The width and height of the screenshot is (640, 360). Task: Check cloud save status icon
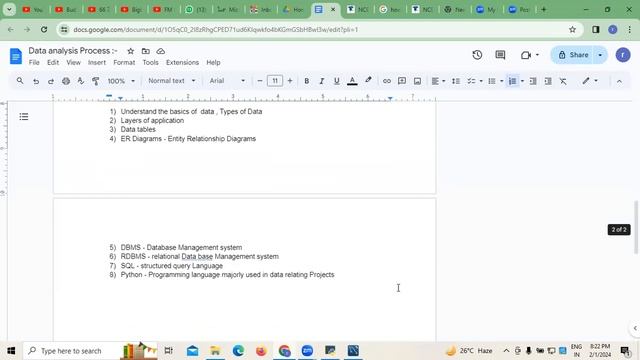click(x=161, y=51)
